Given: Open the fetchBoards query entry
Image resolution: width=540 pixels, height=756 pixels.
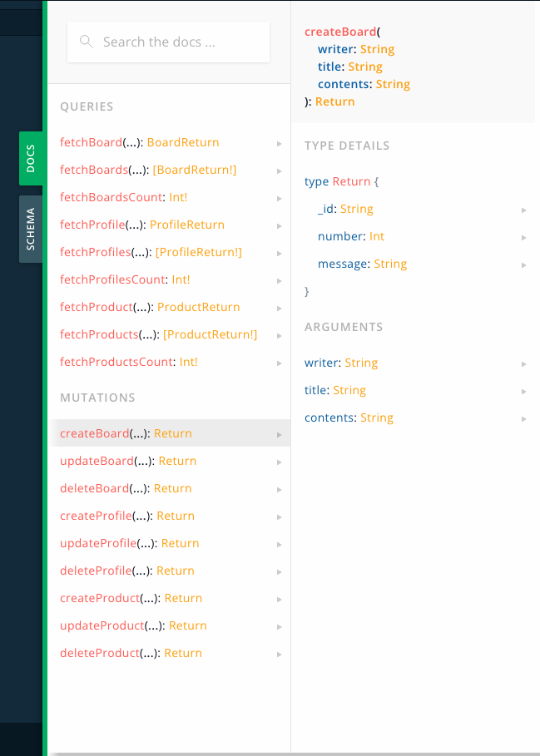Looking at the screenshot, I should (171, 170).
